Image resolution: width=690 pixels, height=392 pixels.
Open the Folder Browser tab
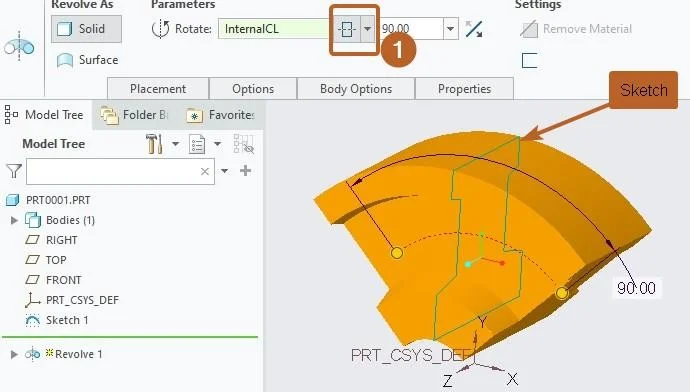point(134,115)
